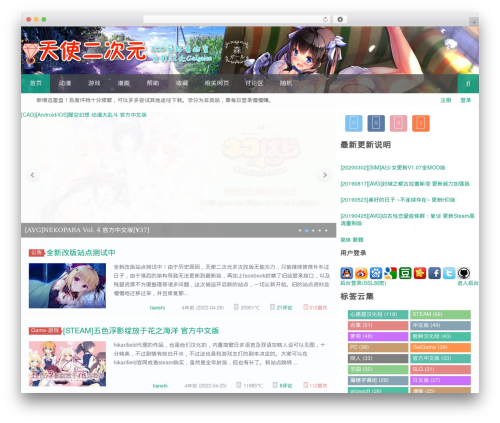
Task: Open the [20190523] 美好的日子 update link
Action: pyautogui.click(x=398, y=200)
